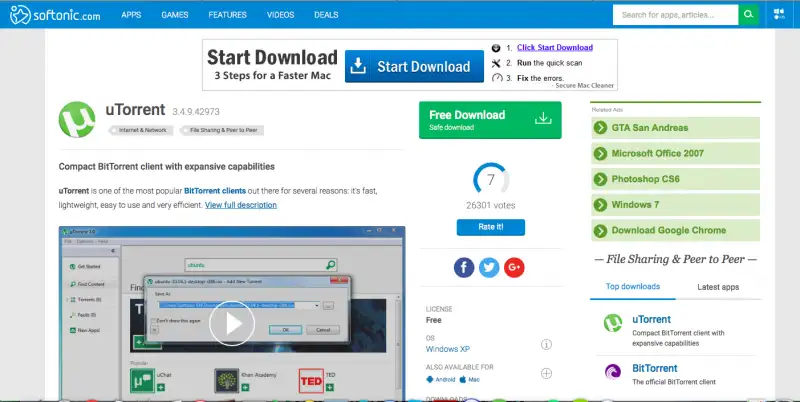The height and width of the screenshot is (402, 800).
Task: Open DEALS menu in header
Action: click(x=326, y=15)
